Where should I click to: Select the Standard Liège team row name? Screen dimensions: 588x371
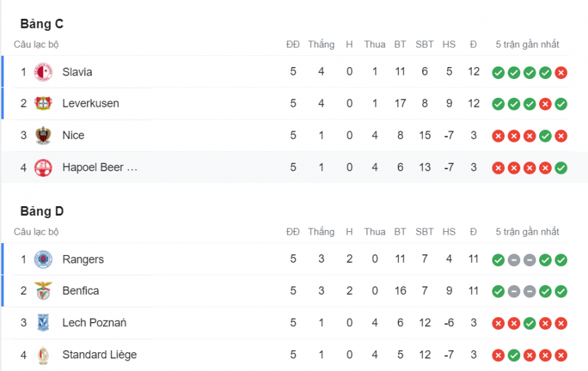[99, 355]
